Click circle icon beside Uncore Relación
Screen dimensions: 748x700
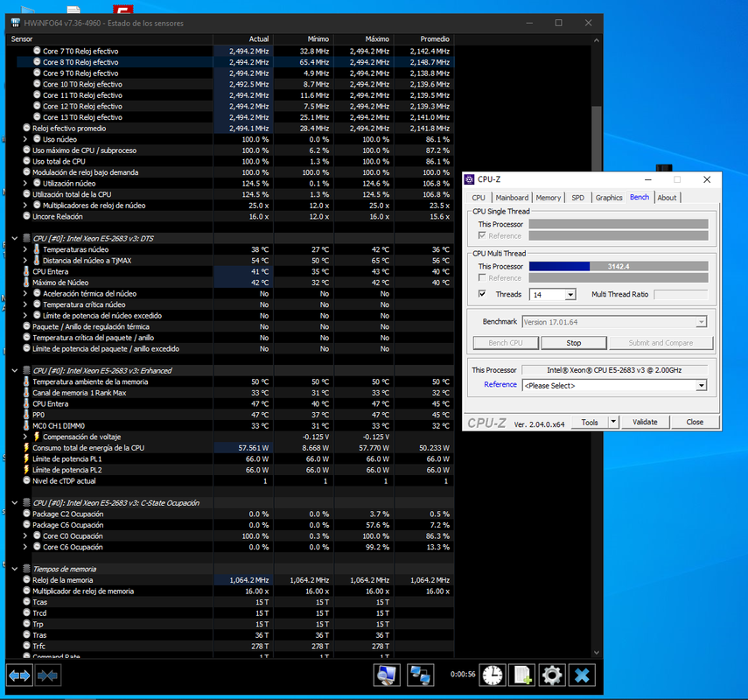point(27,216)
